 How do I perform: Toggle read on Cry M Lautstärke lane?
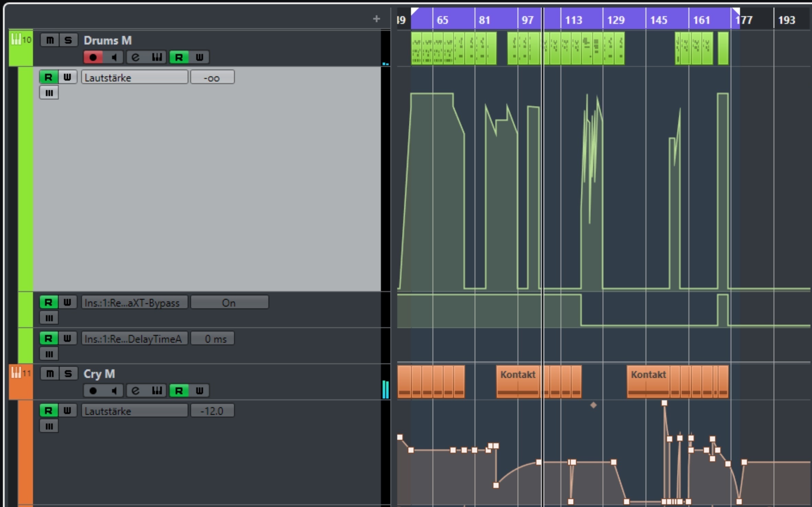(x=48, y=410)
